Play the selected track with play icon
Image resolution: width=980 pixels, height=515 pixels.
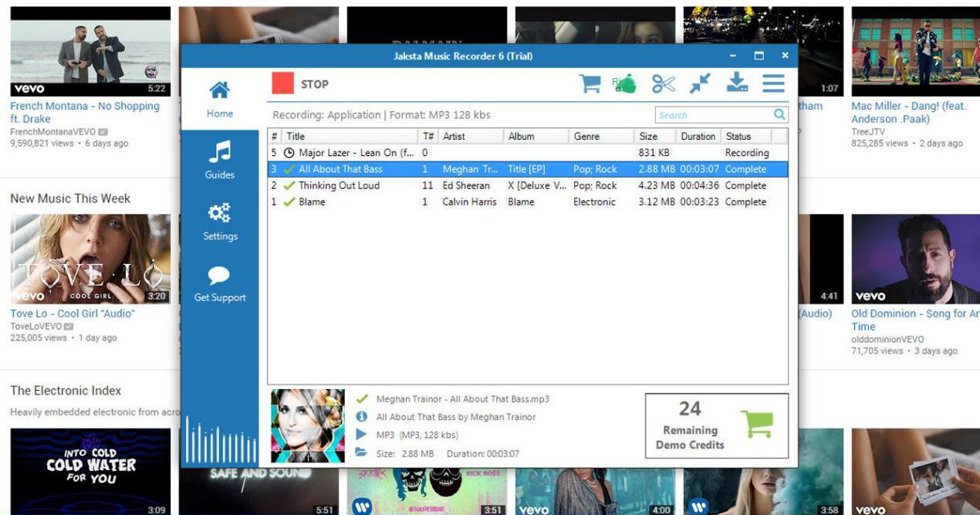pyautogui.click(x=361, y=435)
